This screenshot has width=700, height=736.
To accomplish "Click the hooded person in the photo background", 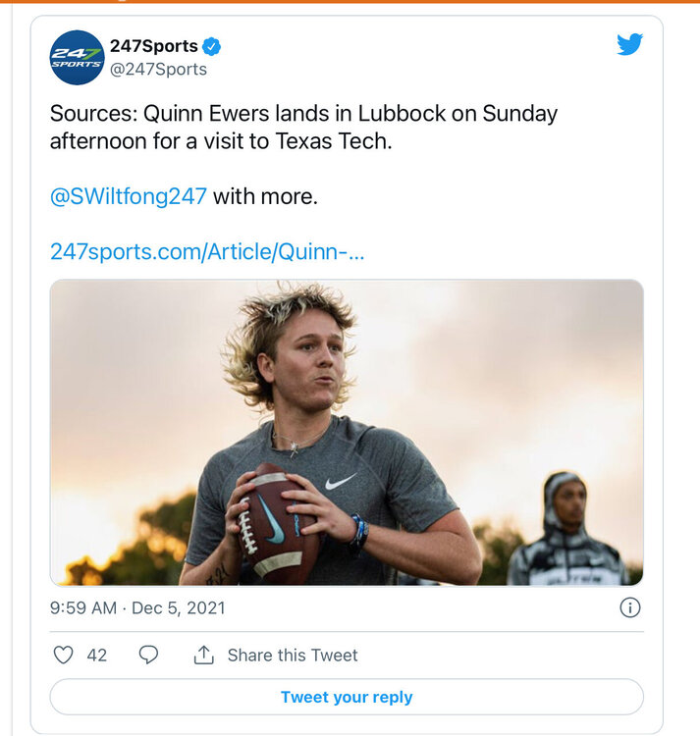I will 567,530.
